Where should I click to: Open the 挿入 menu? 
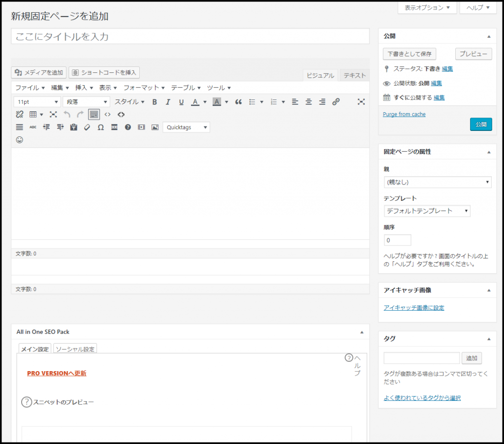pyautogui.click(x=84, y=88)
